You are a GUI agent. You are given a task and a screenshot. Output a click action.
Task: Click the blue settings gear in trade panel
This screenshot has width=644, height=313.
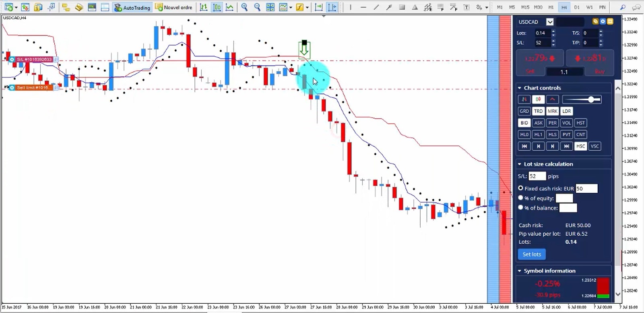tap(603, 21)
